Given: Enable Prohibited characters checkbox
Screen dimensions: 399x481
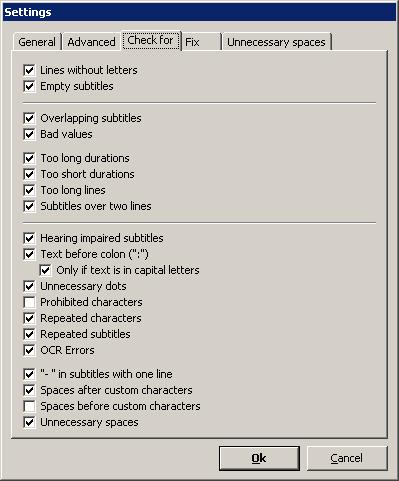Looking at the screenshot, I should [x=29, y=302].
